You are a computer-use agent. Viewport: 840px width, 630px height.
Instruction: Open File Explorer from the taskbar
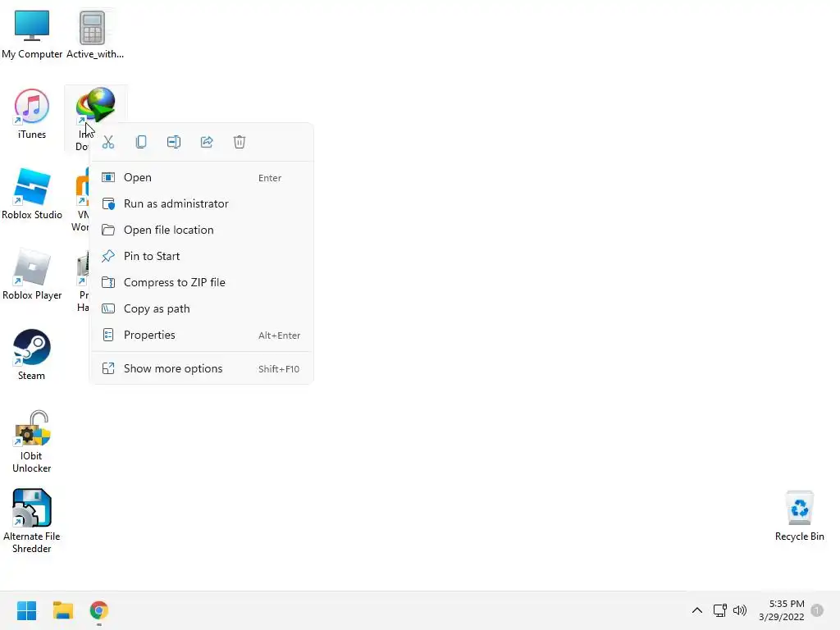click(62, 610)
